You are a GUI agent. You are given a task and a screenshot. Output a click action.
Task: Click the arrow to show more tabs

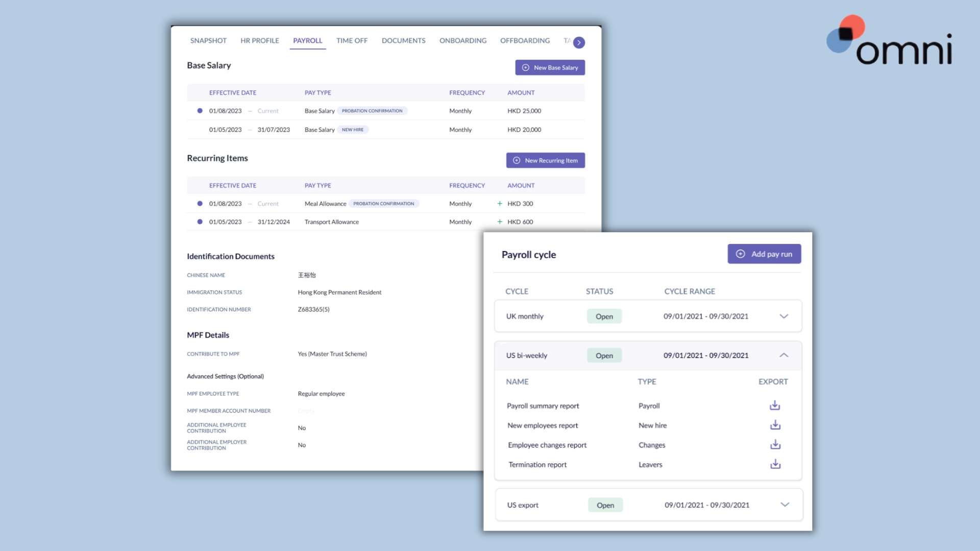pyautogui.click(x=579, y=42)
